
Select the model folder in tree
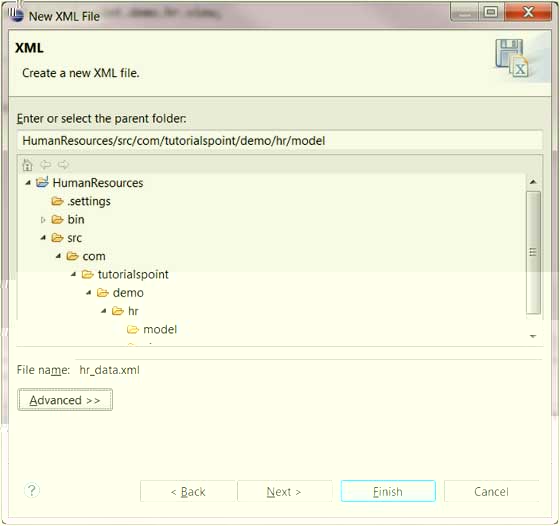[152, 329]
